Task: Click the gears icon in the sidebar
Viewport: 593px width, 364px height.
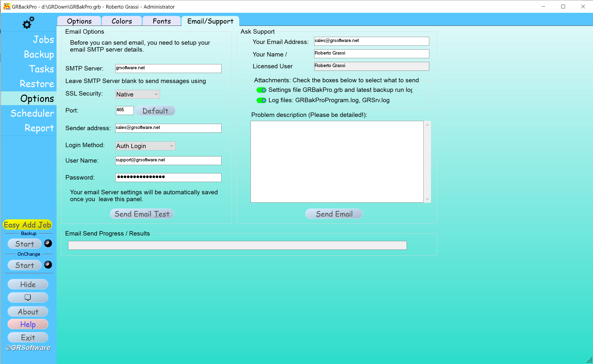Action: [28, 23]
